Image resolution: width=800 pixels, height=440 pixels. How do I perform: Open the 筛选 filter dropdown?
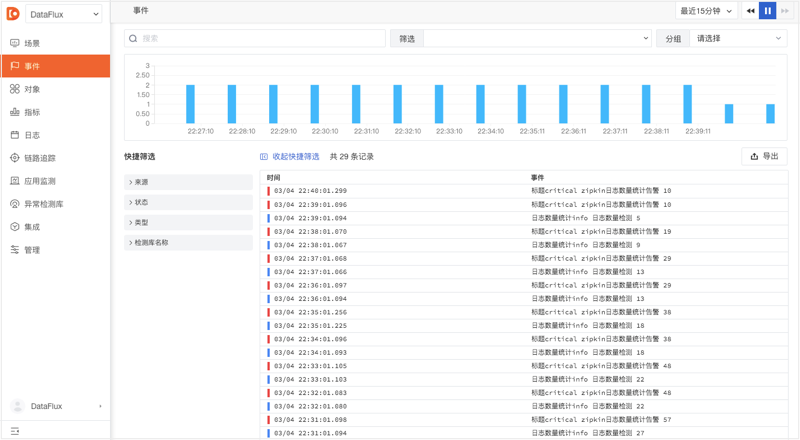click(537, 38)
